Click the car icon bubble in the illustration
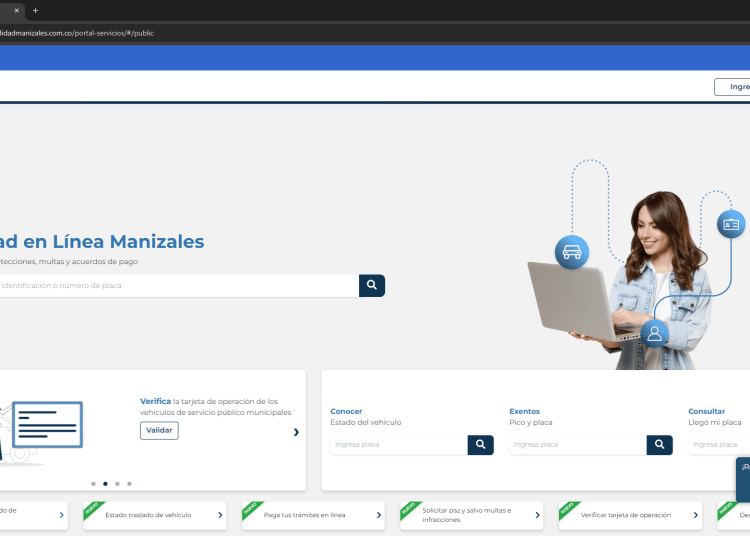750x536 pixels. (572, 252)
